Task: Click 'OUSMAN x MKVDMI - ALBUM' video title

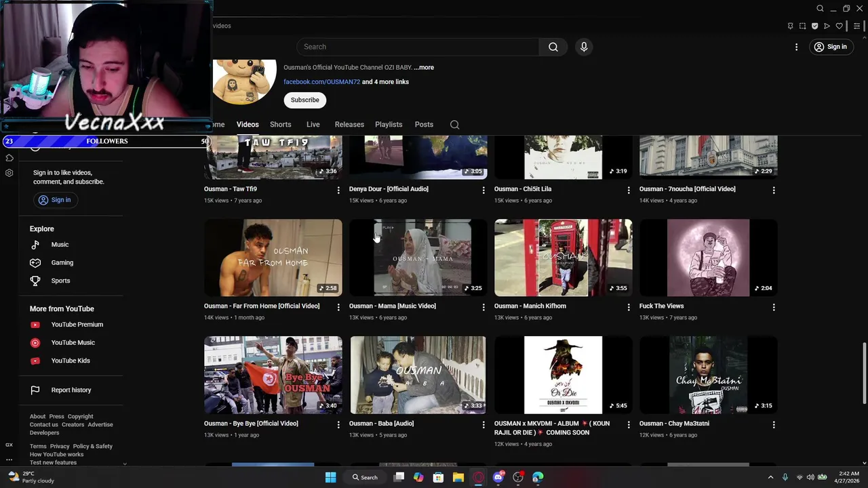Action: (x=552, y=428)
